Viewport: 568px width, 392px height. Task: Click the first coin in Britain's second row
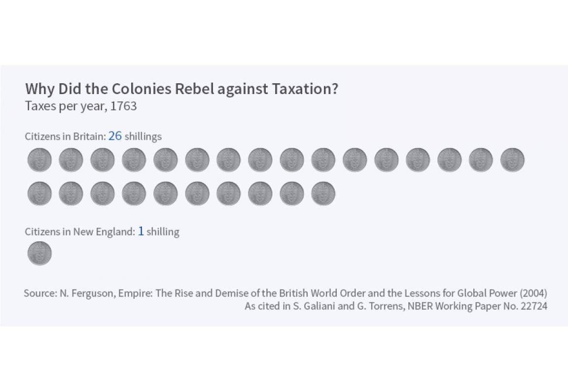pyautogui.click(x=39, y=193)
